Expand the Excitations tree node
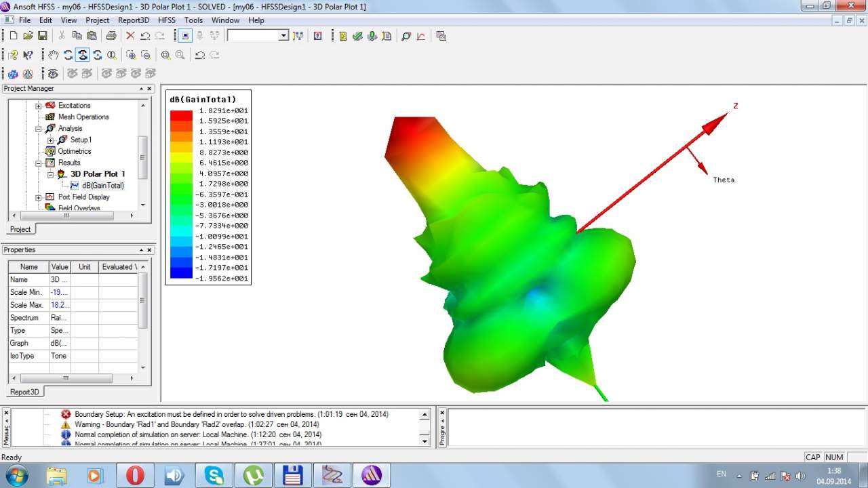Screen dimensions: 868x488 coord(39,106)
